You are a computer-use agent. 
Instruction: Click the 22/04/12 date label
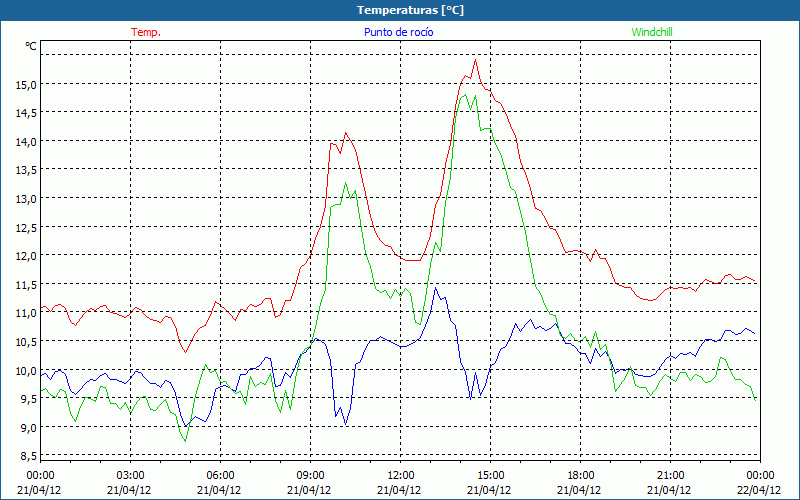pyautogui.click(x=760, y=490)
